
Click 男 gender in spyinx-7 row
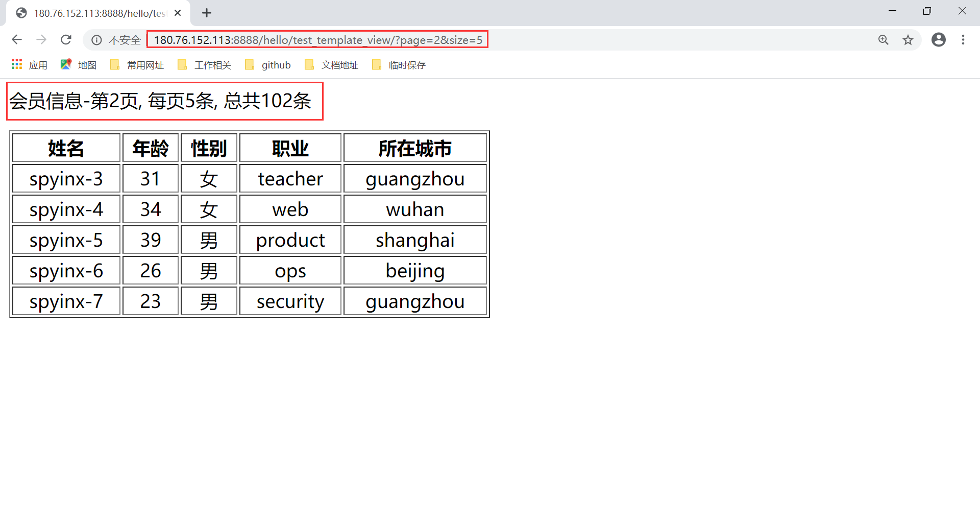209,301
